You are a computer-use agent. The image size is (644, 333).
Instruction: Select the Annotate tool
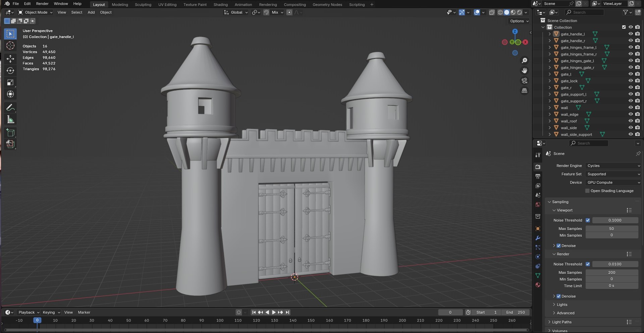(x=10, y=108)
